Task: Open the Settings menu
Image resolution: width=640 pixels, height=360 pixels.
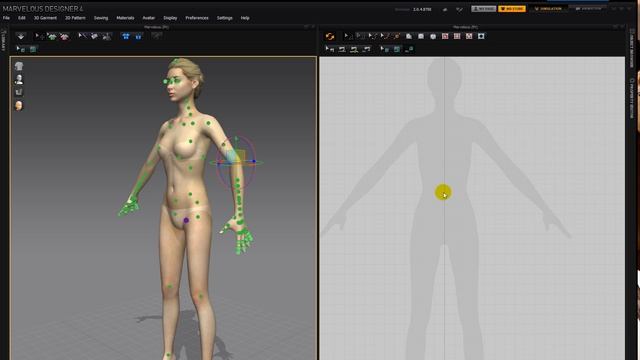Action: click(224, 18)
